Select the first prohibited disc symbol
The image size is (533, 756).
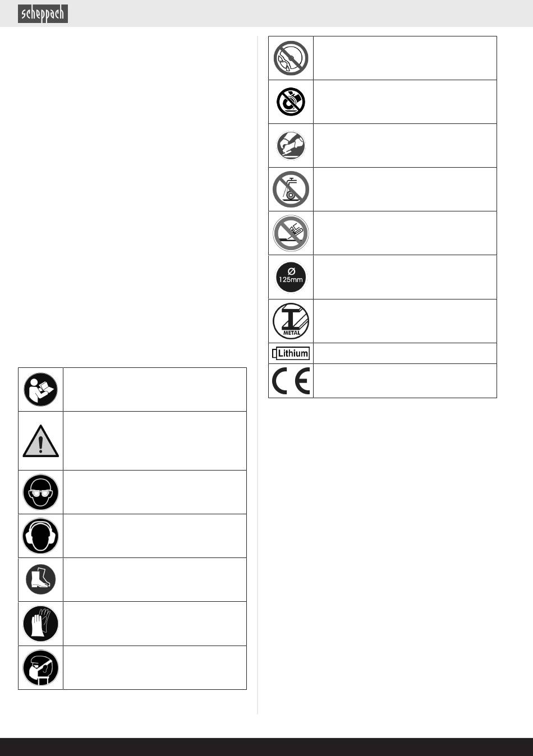(291, 58)
